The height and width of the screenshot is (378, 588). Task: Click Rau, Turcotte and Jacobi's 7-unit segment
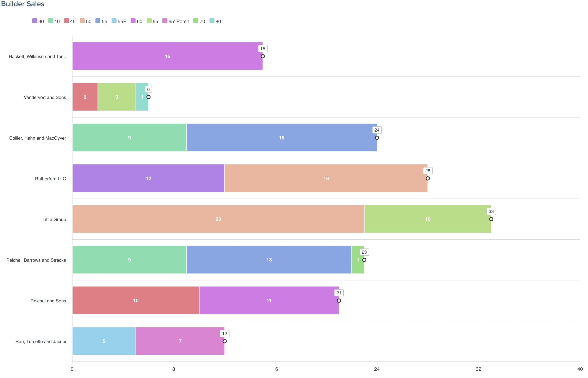180,341
